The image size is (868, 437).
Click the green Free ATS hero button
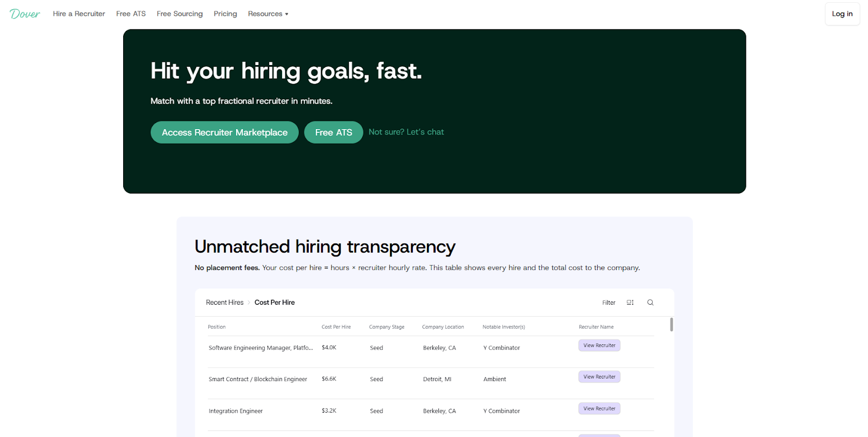click(334, 132)
